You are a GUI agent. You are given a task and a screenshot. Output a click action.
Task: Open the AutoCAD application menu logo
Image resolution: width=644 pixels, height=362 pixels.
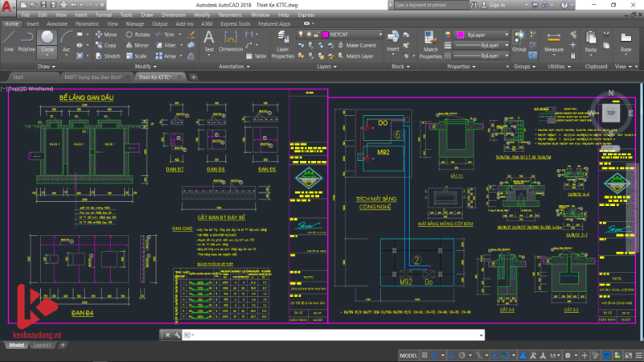coord(8,6)
